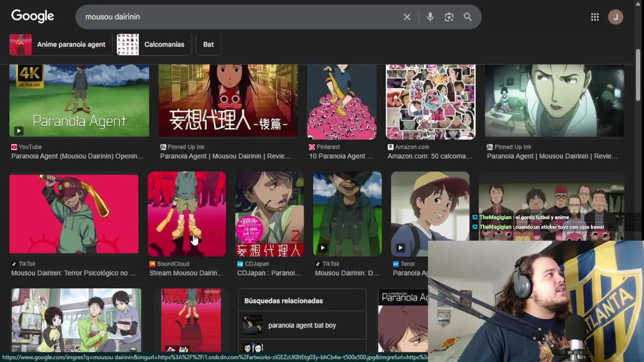Screen dimensions: 644x362
Task: Click the play icon on the hooded boy TikTok thumbnail
Action: (x=323, y=248)
